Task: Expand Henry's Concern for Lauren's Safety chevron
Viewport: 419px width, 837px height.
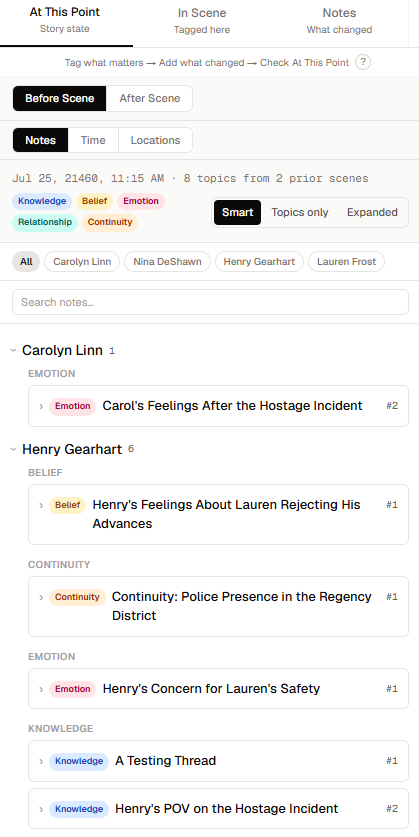Action: (41, 689)
